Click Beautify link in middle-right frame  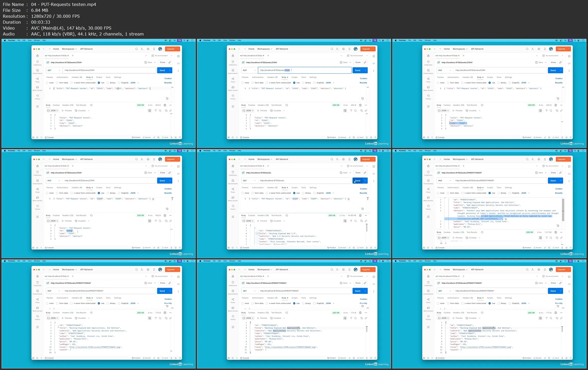pos(558,193)
